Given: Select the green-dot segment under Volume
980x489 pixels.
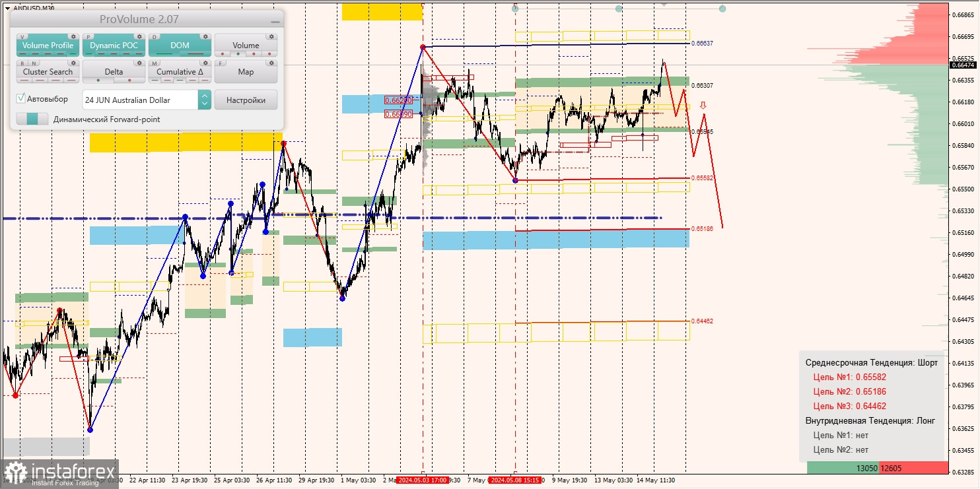Looking at the screenshot, I should [238, 53].
